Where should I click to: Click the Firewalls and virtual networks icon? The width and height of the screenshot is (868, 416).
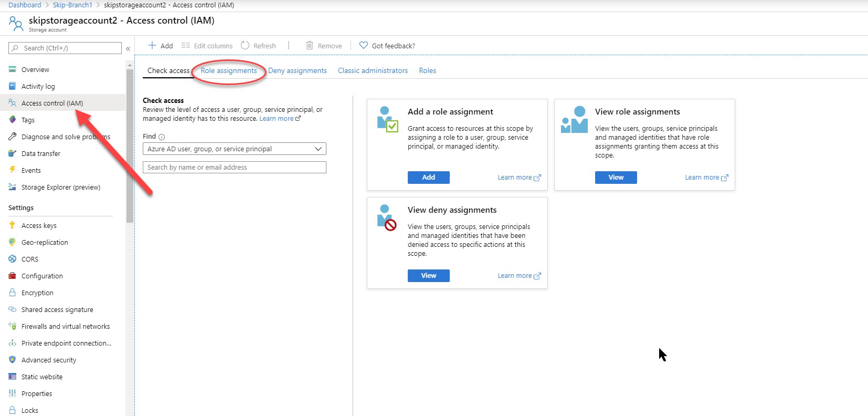click(12, 326)
